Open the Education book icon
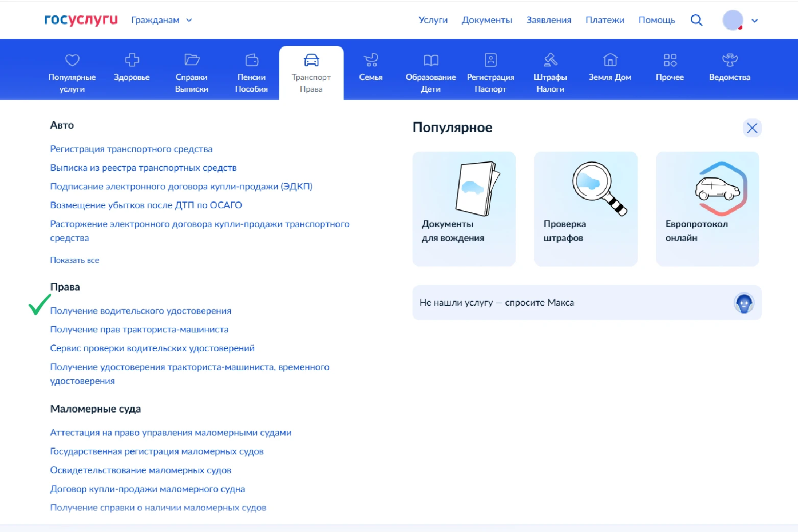The width and height of the screenshot is (798, 532). click(x=431, y=60)
